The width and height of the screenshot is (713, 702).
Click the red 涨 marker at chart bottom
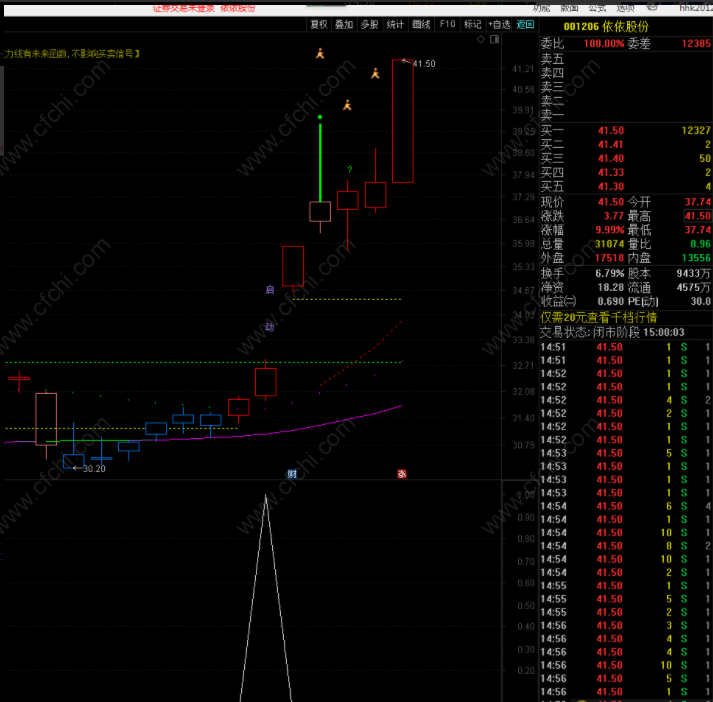click(402, 474)
